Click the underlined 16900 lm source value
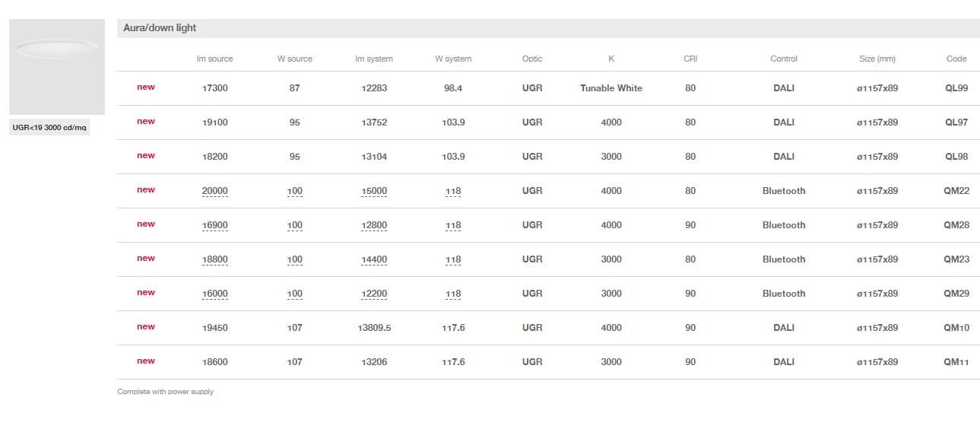Viewport: 980px width, 426px height. point(214,226)
